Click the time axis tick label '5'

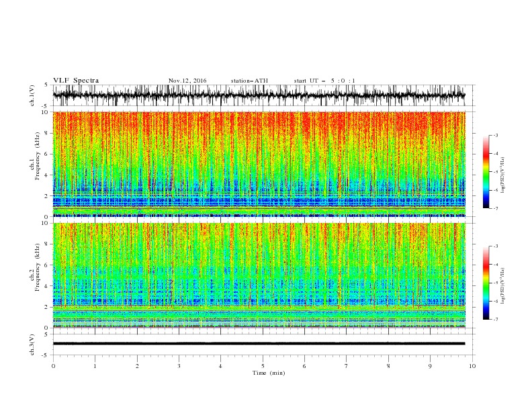point(263,366)
